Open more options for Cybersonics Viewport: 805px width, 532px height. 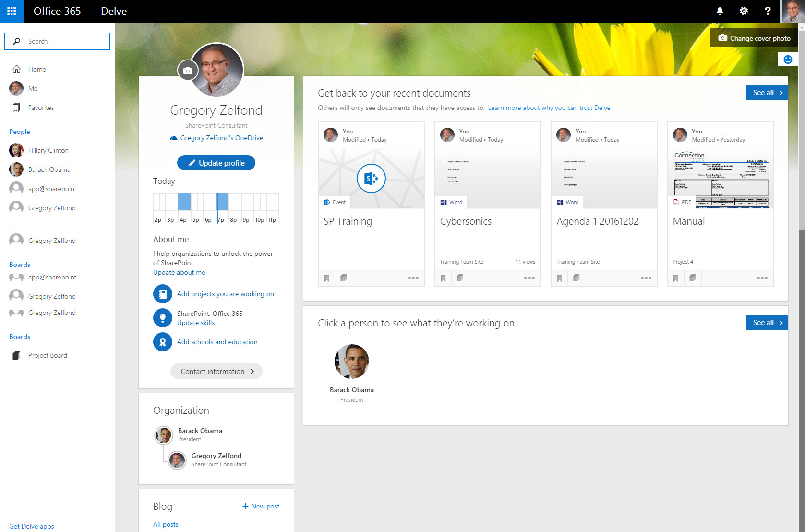[x=529, y=278]
